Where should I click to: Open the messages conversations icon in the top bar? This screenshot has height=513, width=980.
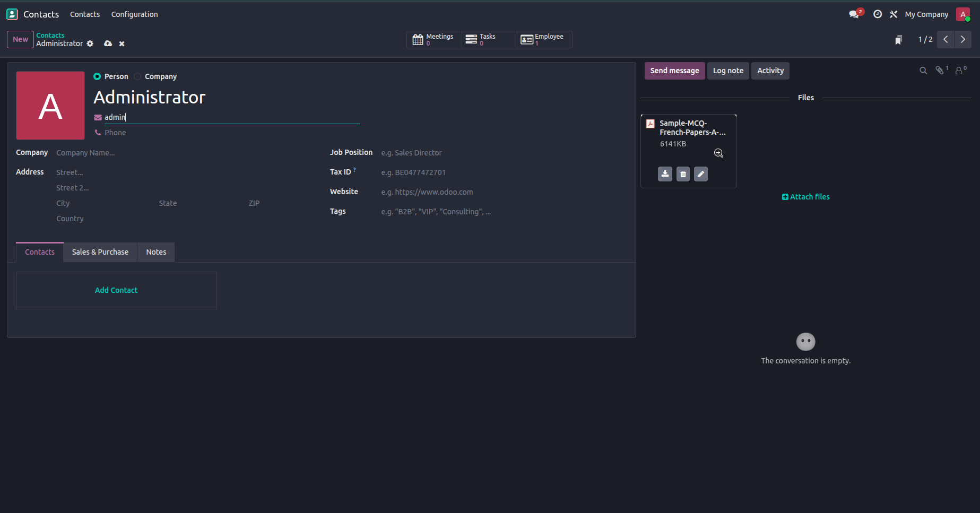(854, 14)
